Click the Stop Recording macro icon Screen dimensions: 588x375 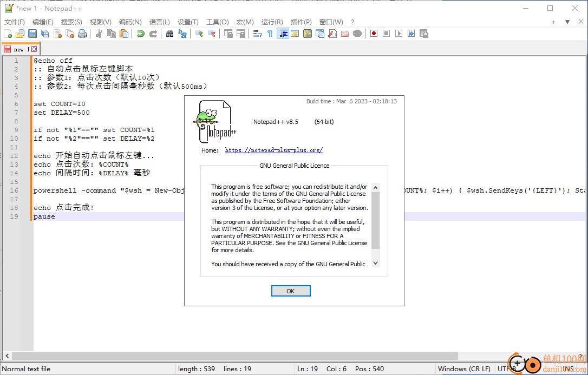coord(386,34)
